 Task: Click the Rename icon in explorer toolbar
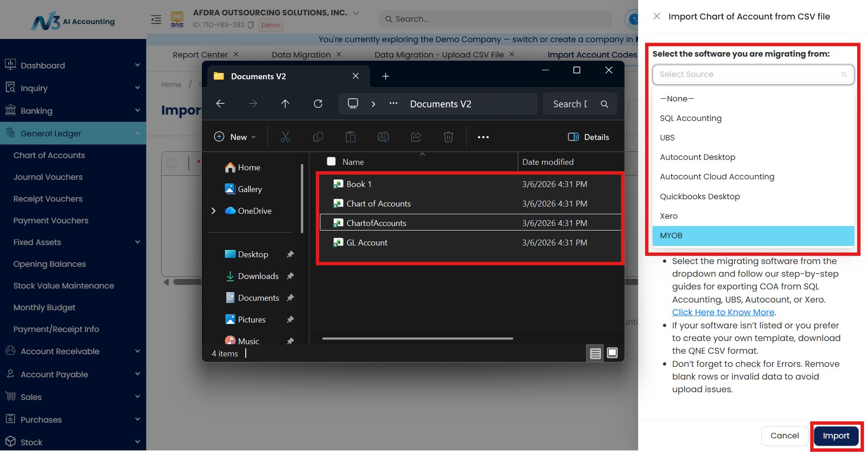tap(383, 137)
